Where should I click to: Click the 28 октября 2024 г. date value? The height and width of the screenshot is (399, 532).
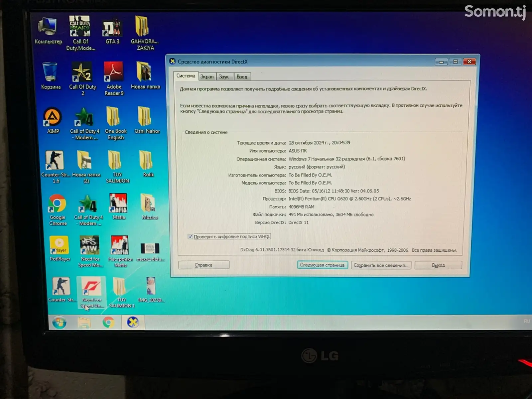[319, 143]
